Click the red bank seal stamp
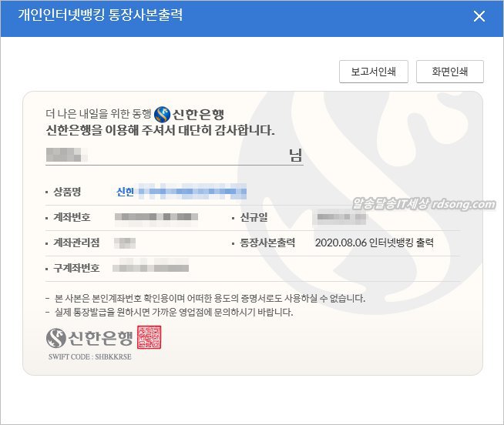Screen dimensions: 504x425 [x=150, y=338]
